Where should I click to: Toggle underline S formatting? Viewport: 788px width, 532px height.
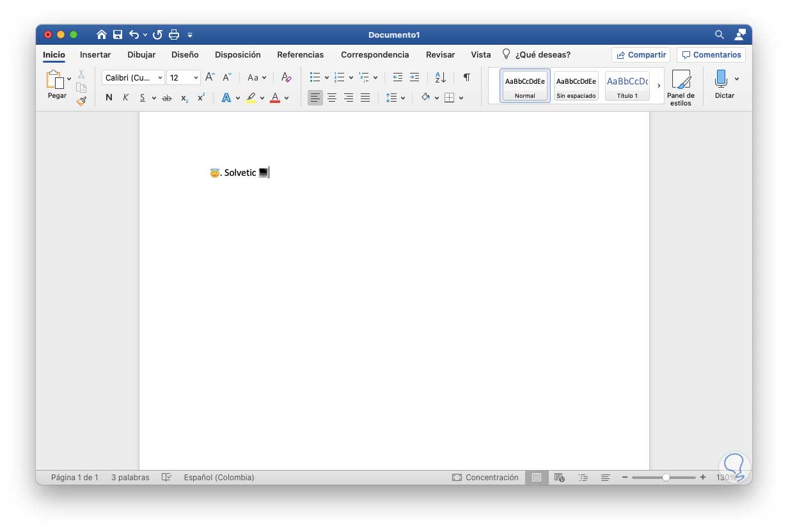click(143, 98)
